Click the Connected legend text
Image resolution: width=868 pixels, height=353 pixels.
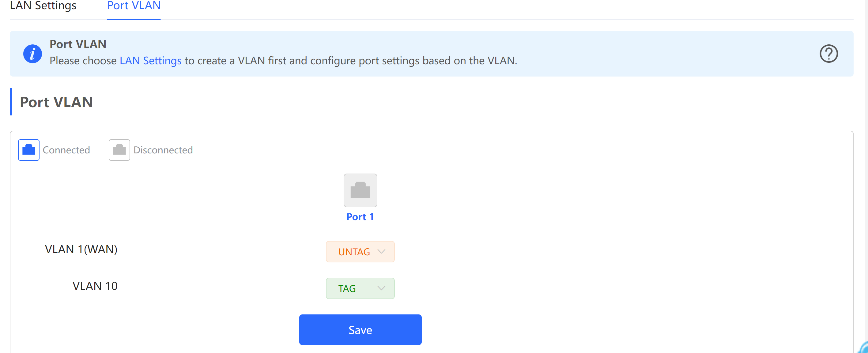point(66,150)
